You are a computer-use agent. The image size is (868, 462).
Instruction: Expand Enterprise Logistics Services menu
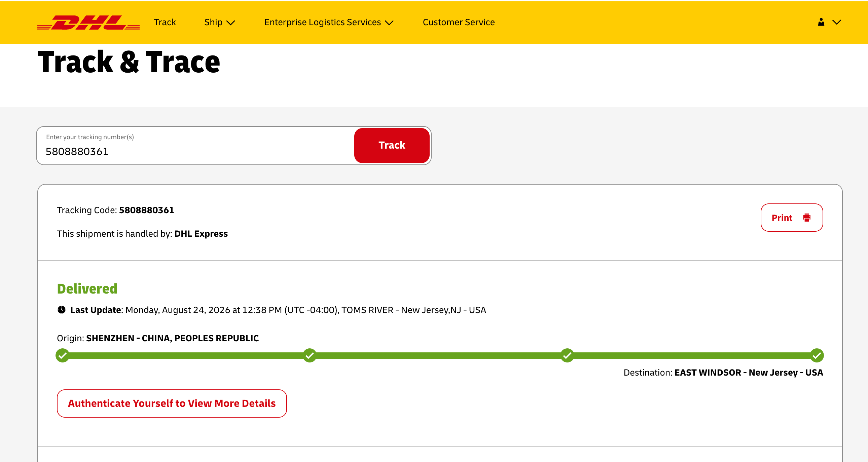(x=329, y=22)
